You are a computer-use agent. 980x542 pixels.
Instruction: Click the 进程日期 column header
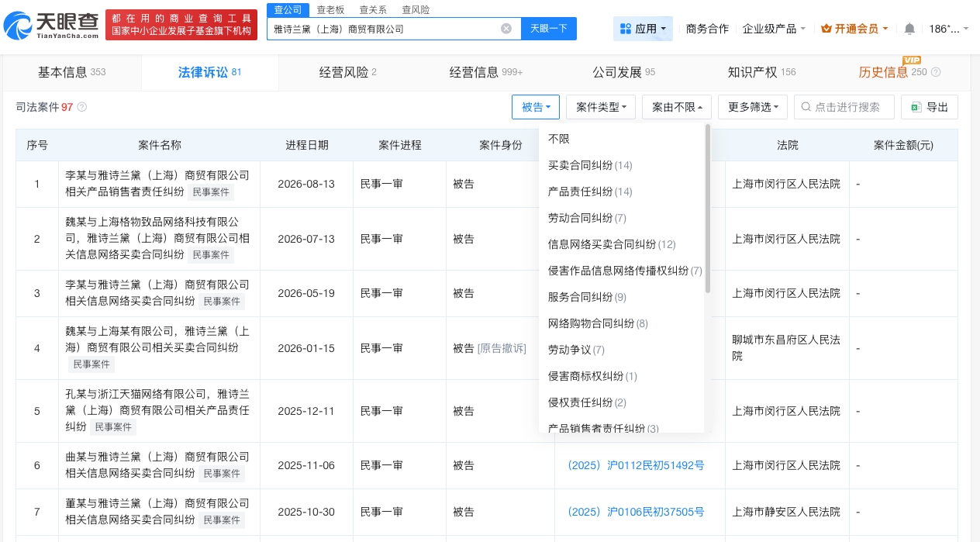point(306,145)
